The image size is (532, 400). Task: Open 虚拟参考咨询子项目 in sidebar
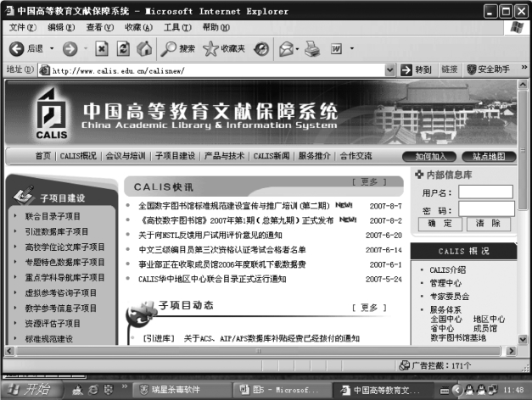coord(61,293)
